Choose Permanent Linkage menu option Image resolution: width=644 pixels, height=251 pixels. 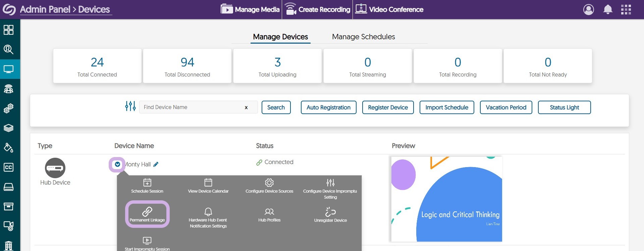pyautogui.click(x=147, y=214)
